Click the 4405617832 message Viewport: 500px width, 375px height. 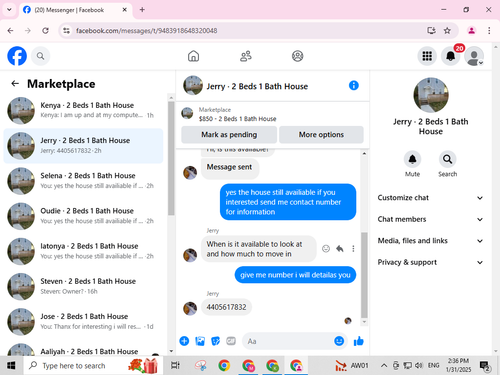[226, 307]
